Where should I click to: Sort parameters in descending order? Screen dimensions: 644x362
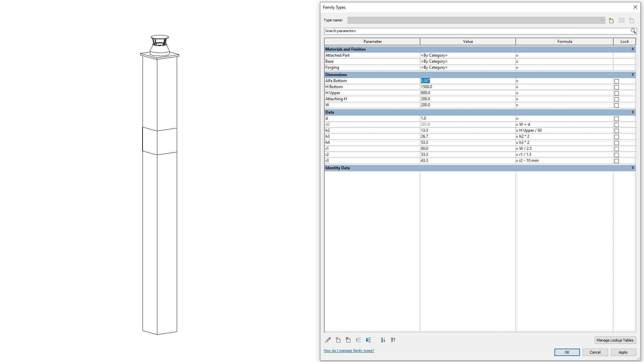(x=393, y=340)
